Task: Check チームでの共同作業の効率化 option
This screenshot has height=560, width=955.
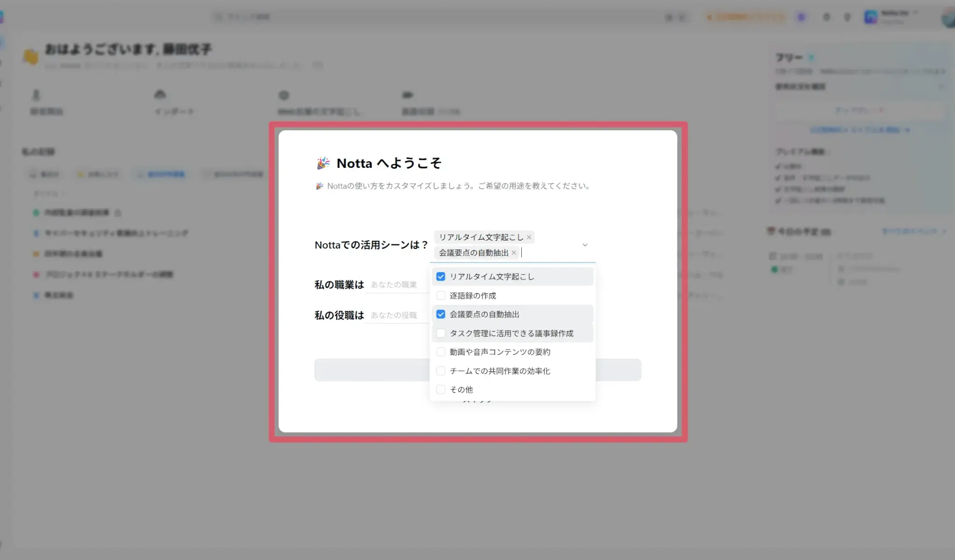Action: pyautogui.click(x=441, y=371)
